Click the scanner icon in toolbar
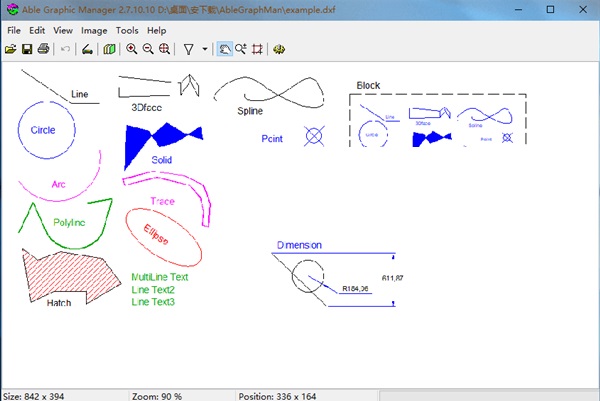Screen dimensions: 600x401 pyautogui.click(x=88, y=48)
